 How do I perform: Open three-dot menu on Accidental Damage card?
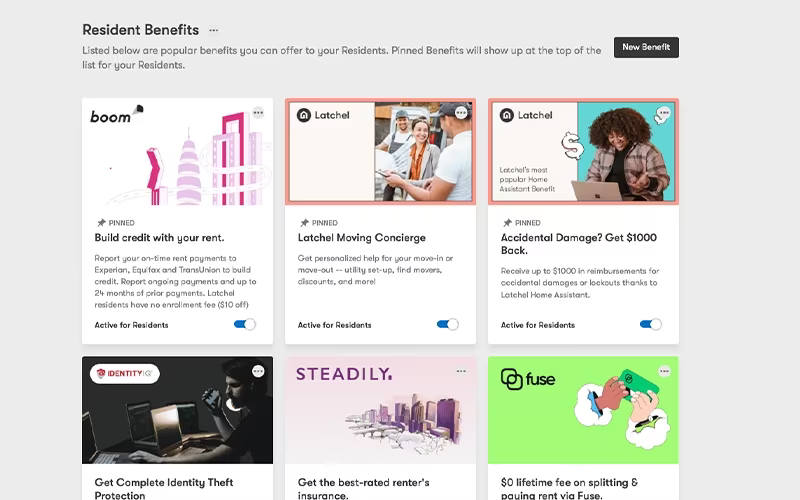tap(664, 113)
